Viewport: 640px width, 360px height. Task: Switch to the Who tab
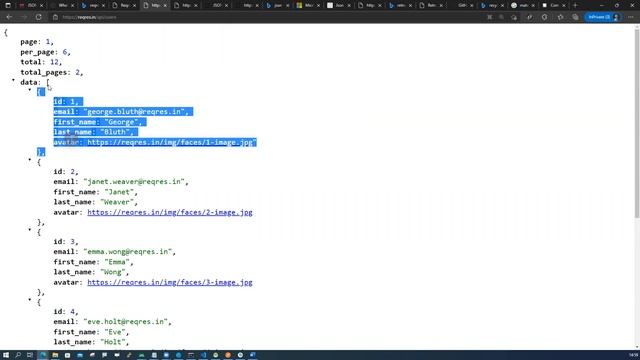pos(63,5)
